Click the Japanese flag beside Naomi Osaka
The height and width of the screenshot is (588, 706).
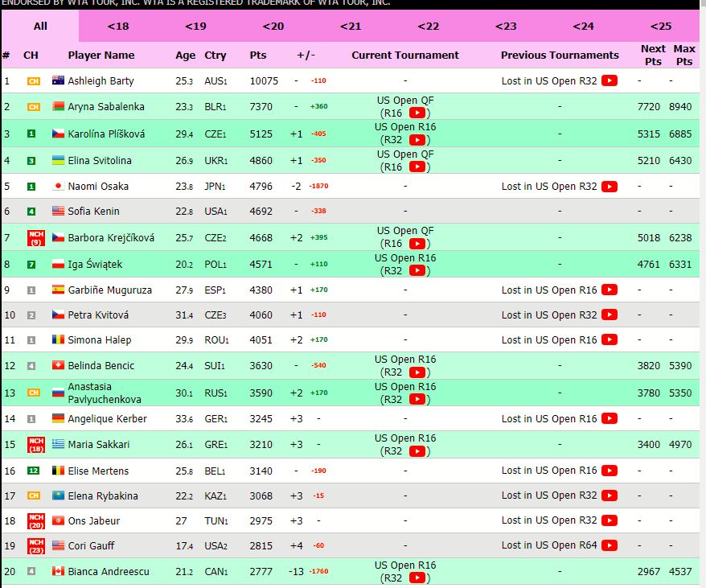(58, 186)
